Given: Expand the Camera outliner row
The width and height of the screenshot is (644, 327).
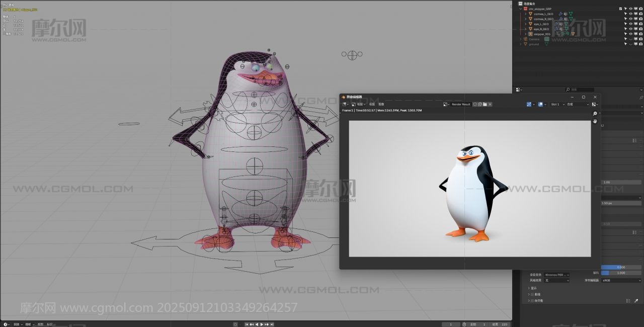Looking at the screenshot, I should [x=521, y=39].
